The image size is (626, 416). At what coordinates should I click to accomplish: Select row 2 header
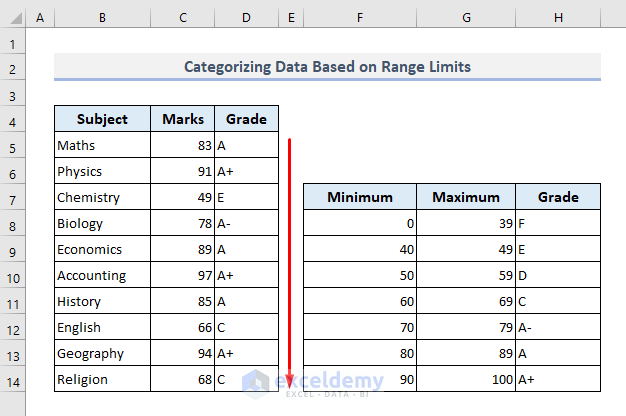[12, 69]
